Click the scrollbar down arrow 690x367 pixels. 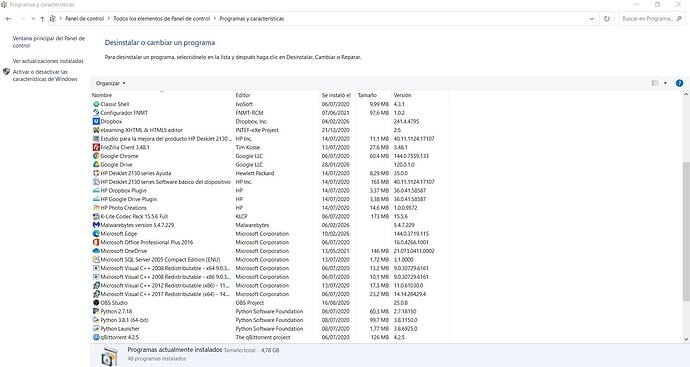686,339
